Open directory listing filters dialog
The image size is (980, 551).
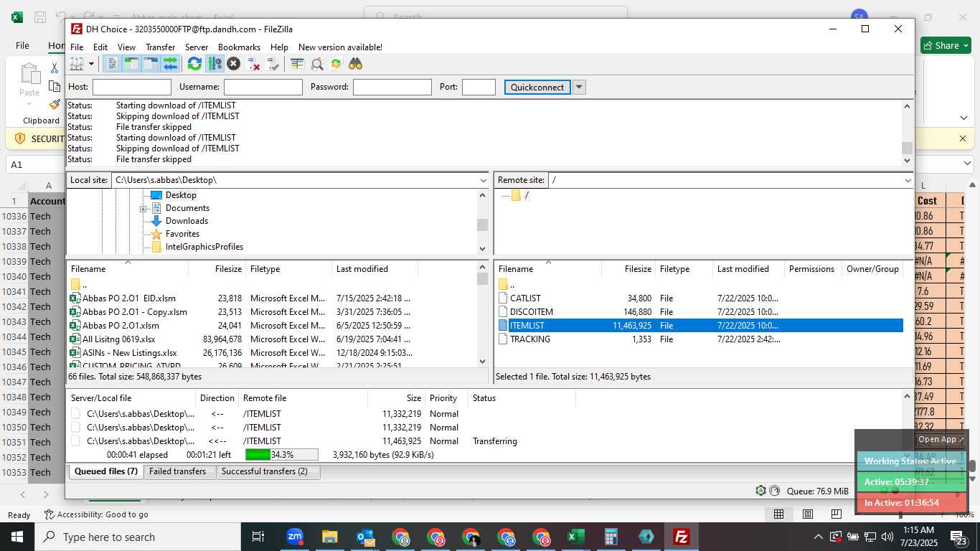point(297,64)
